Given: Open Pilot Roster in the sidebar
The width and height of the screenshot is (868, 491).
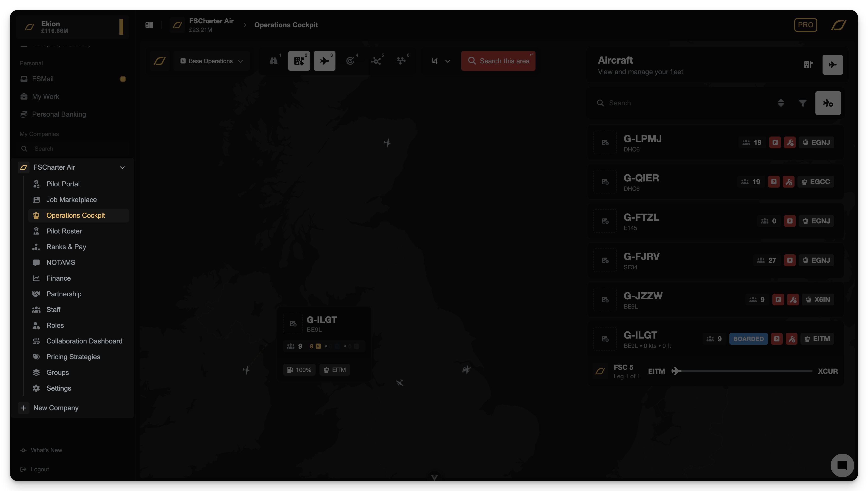Looking at the screenshot, I should tap(64, 231).
